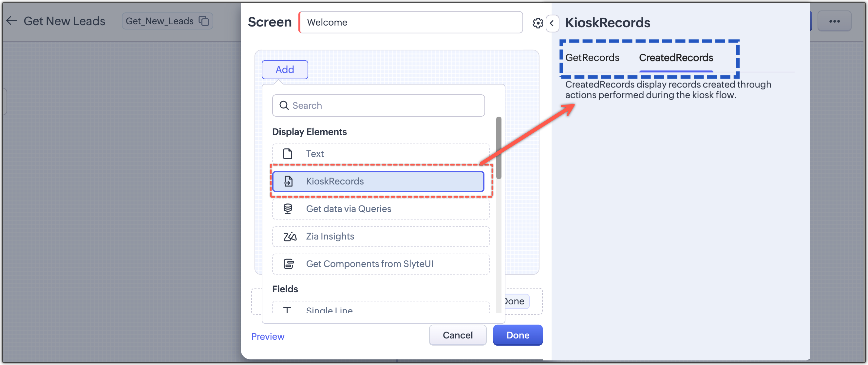Switch to the CreatedRecords tab

tap(676, 58)
